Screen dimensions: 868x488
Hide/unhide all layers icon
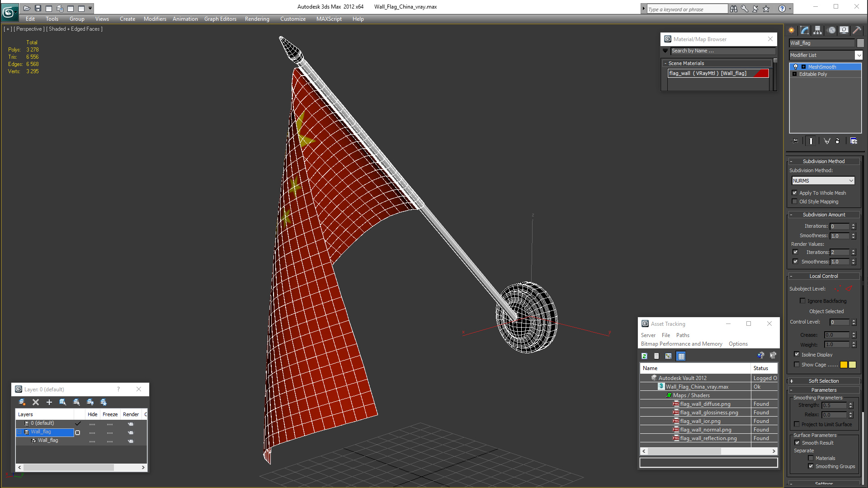90,402
